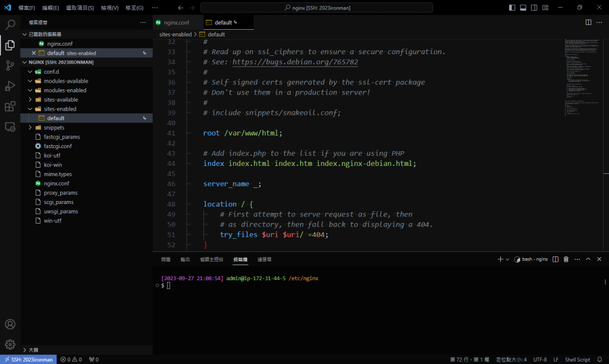Screen dimensions: 609x364
Task: Open Explorer panel more actions menu
Action: coord(143,23)
